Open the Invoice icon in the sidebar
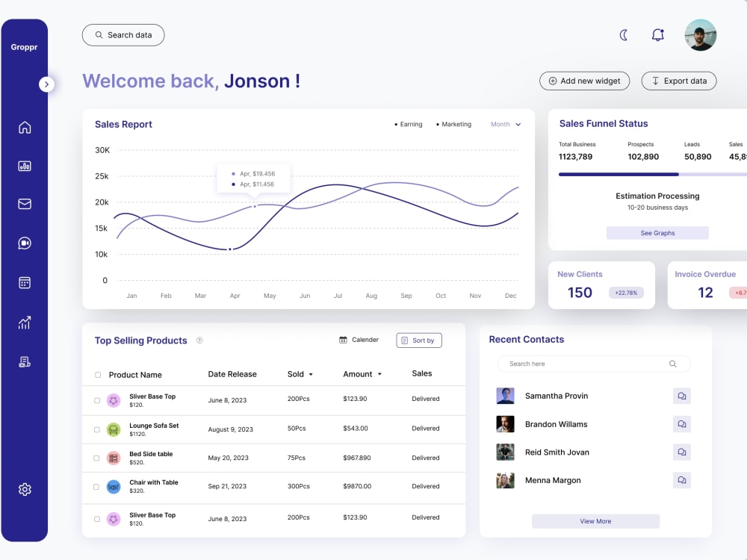 25,361
